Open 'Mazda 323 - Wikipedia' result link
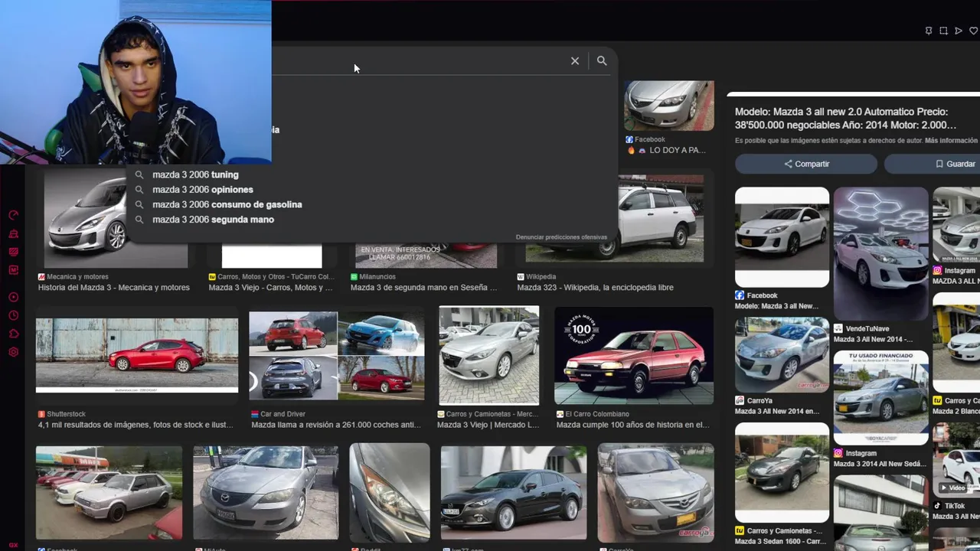This screenshot has height=551, width=980. pos(595,288)
